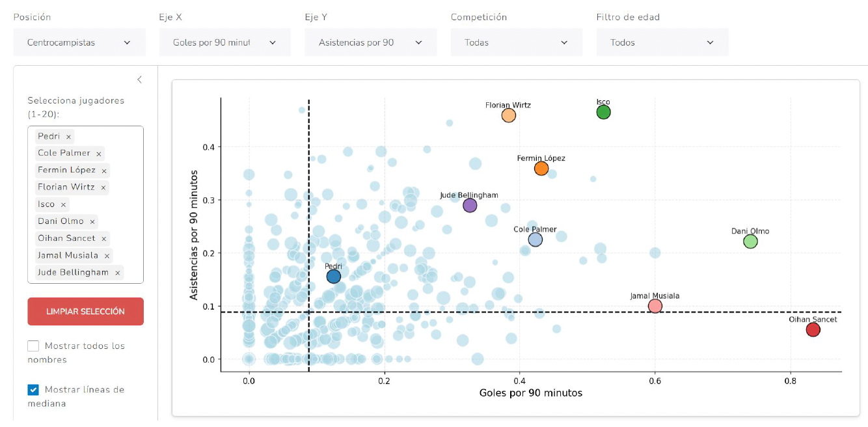Open the Posición dropdown showing Centrocampistas
Image resolution: width=868 pixels, height=427 pixels.
(x=79, y=42)
